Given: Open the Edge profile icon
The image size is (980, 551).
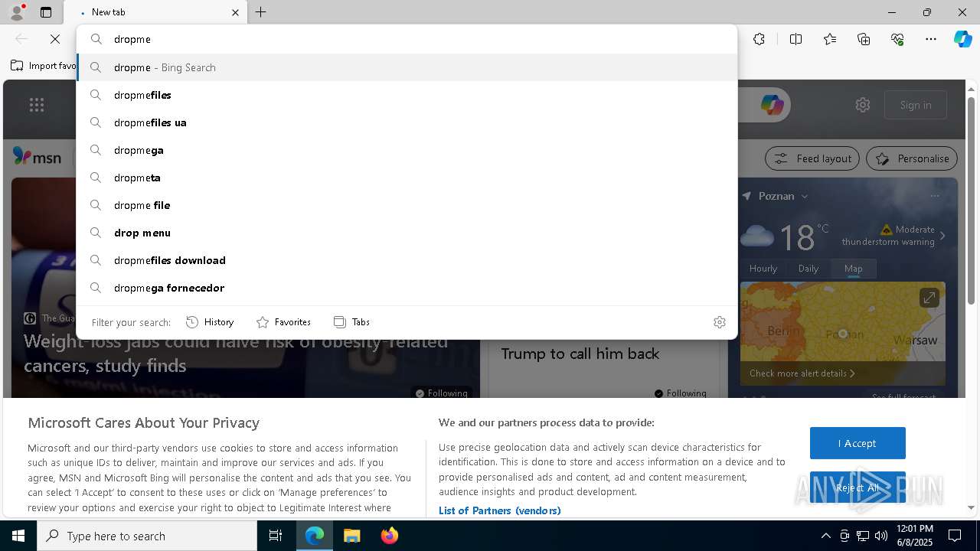Looking at the screenshot, I should pos(16,12).
